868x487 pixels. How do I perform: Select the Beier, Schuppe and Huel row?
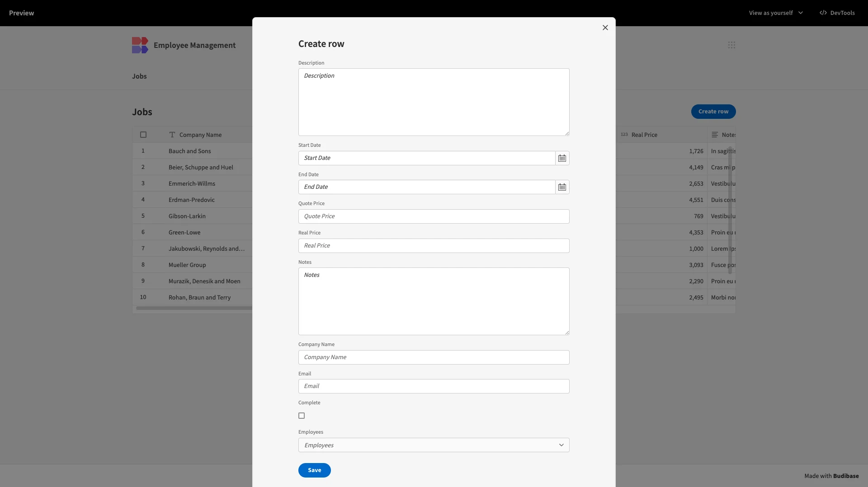201,167
